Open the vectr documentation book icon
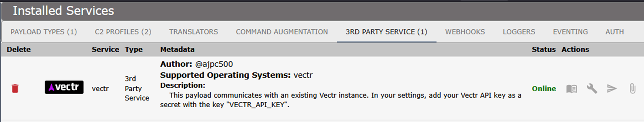The image size is (644, 122). [572, 89]
